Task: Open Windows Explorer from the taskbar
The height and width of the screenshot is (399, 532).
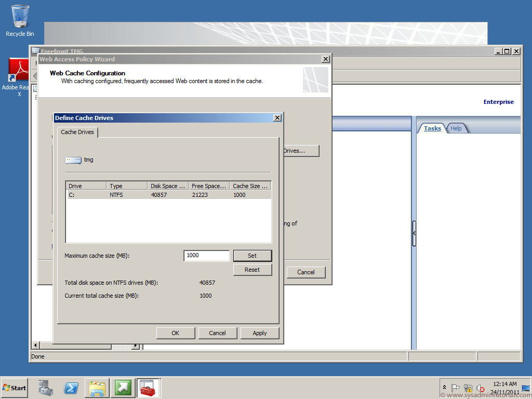Action: [x=97, y=388]
